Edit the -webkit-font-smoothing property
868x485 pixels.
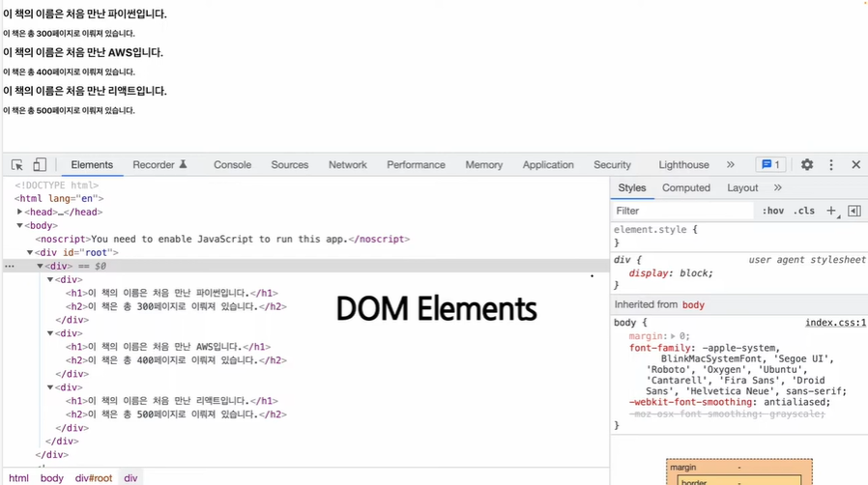[x=690, y=402]
